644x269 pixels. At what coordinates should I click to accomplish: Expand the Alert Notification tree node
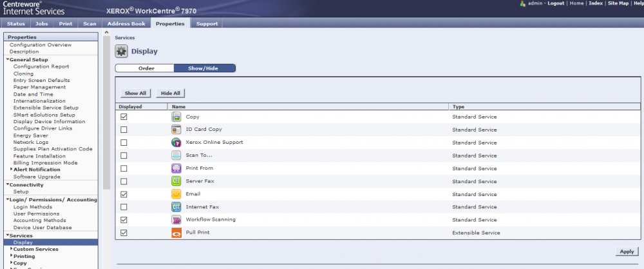pos(12,170)
